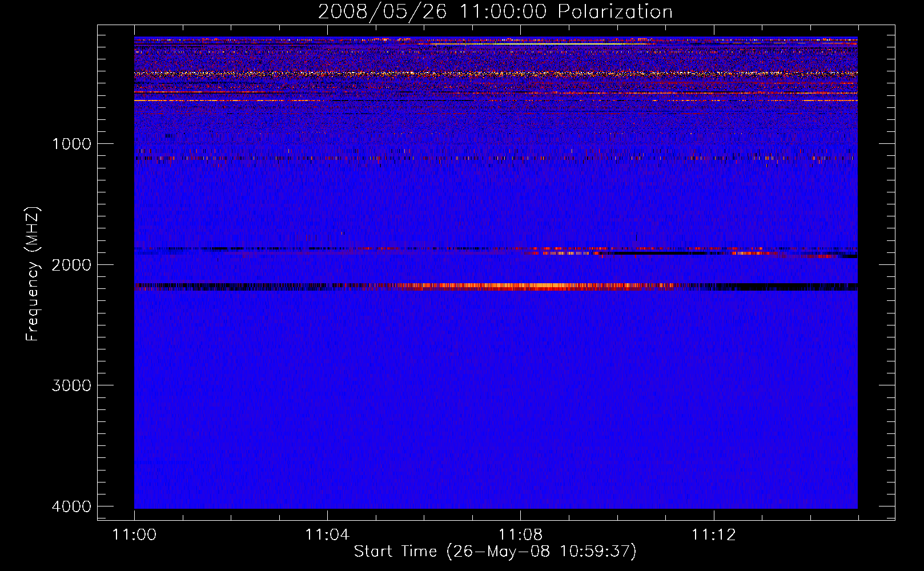Click the plot title '2008/05/26 11:00:00 Polarization'
924x571 pixels.
click(x=495, y=11)
